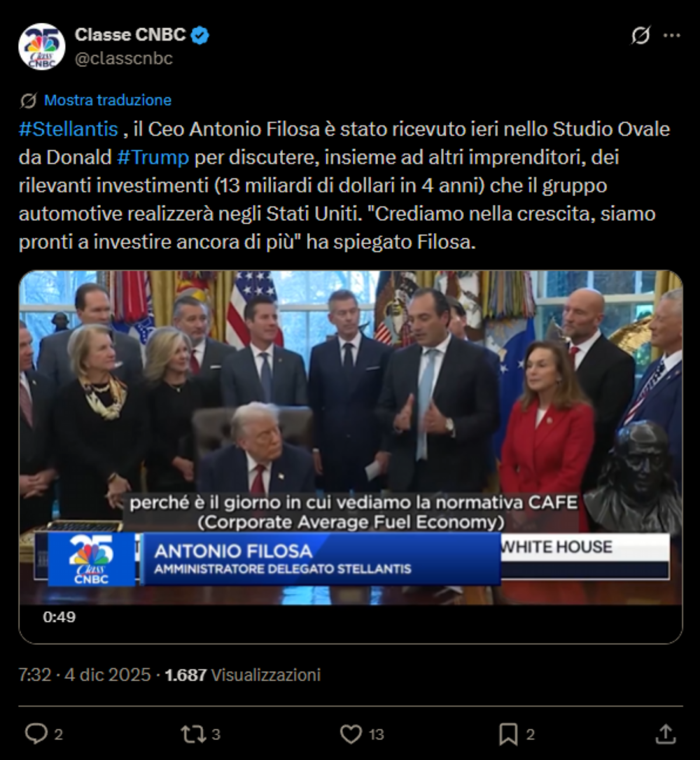Share the post via upload icon

pyautogui.click(x=666, y=734)
